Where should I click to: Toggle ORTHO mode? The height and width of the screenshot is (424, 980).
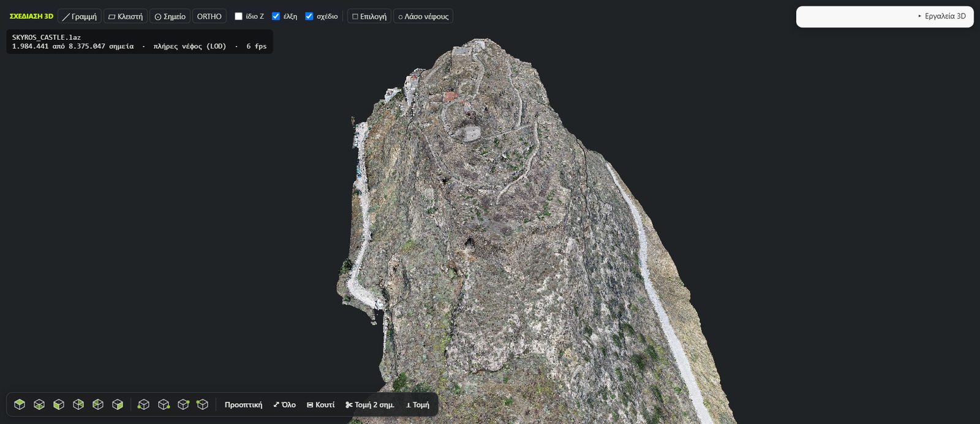(209, 17)
